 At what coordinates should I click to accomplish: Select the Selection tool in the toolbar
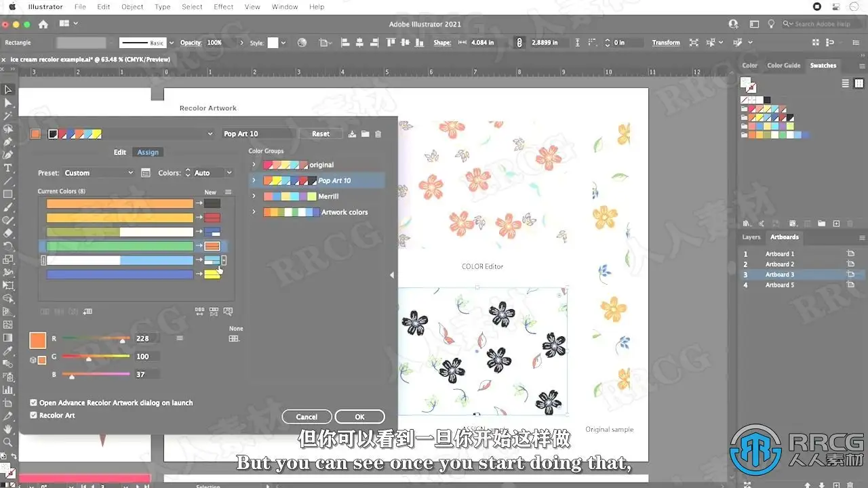[x=8, y=89]
